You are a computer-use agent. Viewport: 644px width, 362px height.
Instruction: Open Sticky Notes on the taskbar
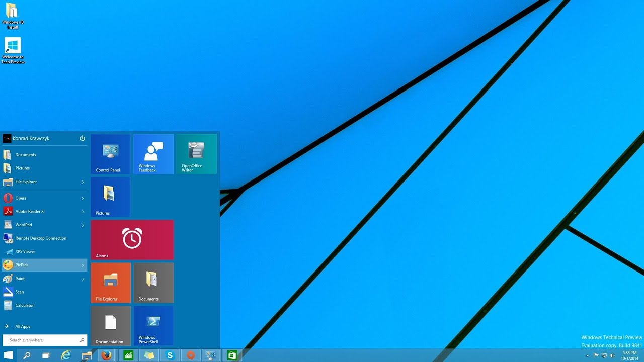[x=149, y=355]
